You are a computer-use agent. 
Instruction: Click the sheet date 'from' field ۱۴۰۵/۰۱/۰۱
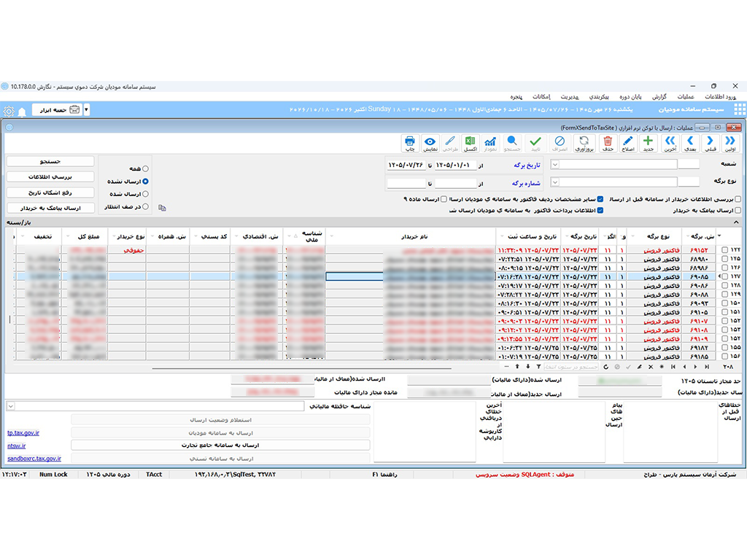point(454,165)
